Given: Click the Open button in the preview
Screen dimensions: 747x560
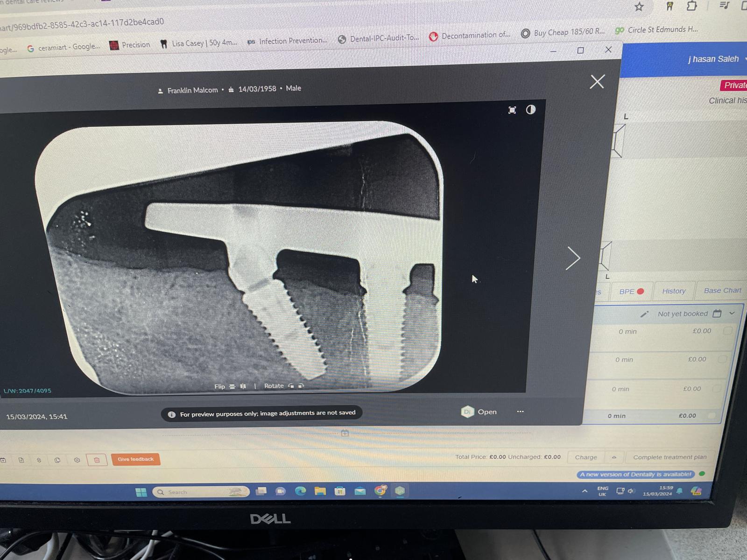Looking at the screenshot, I should pyautogui.click(x=479, y=412).
